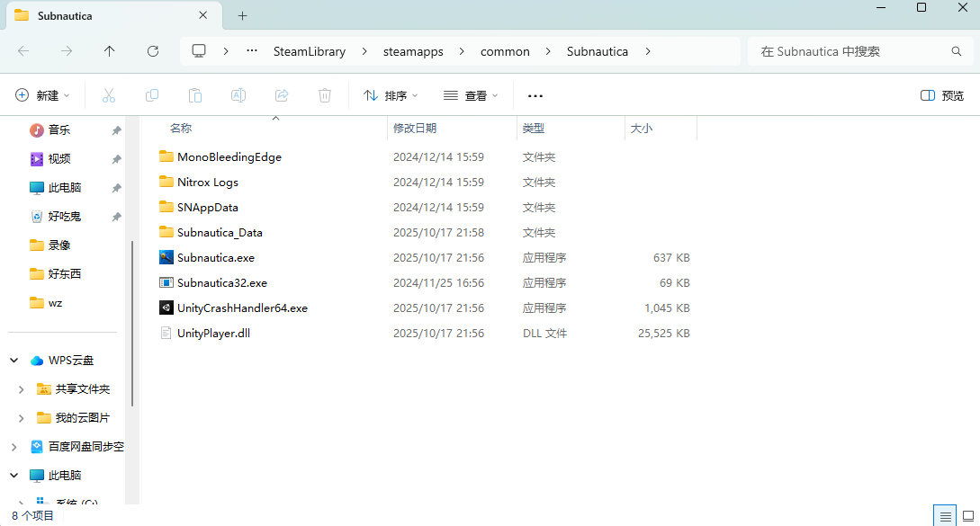Switch to large thumbnails view in status bar
980x526 pixels.
[967, 516]
